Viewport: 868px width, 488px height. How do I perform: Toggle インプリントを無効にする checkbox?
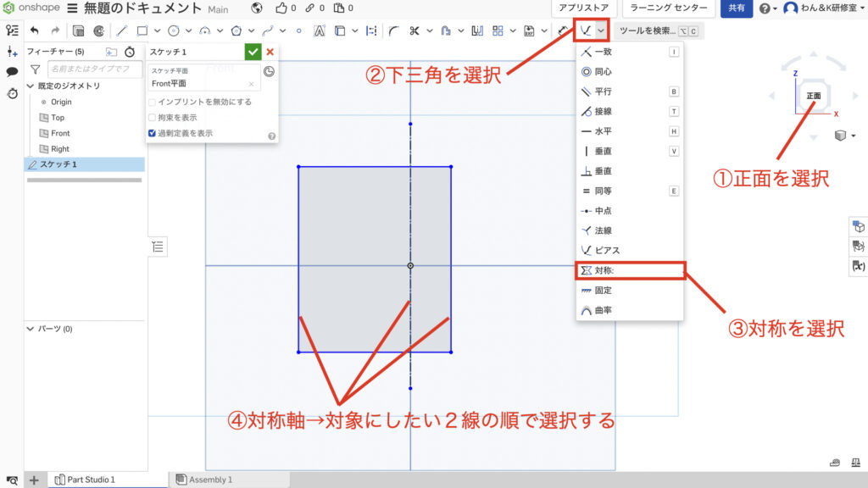point(153,102)
